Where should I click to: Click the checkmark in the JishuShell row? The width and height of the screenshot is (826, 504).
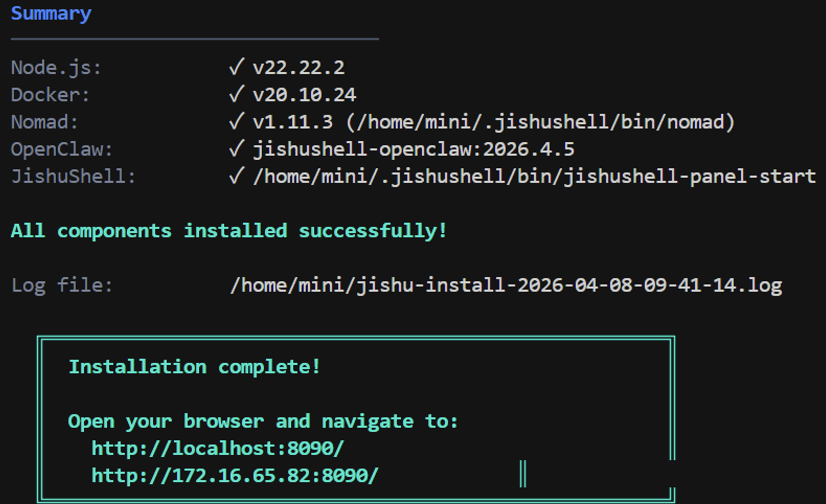tap(237, 176)
